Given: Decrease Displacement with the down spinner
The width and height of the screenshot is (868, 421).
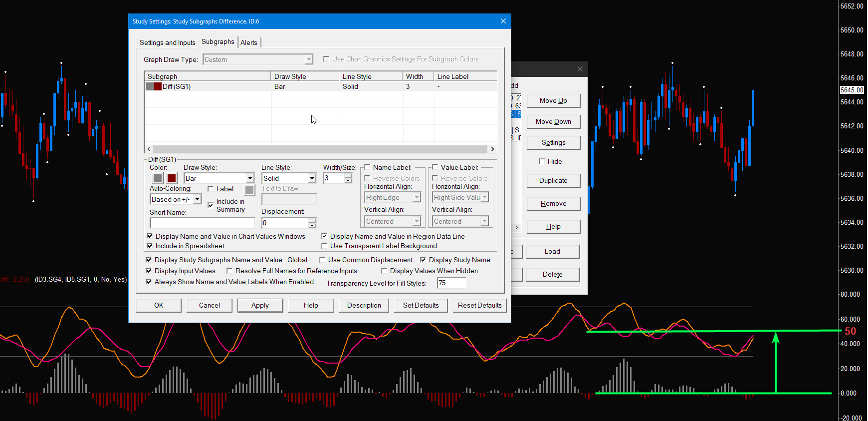Looking at the screenshot, I should click(312, 226).
